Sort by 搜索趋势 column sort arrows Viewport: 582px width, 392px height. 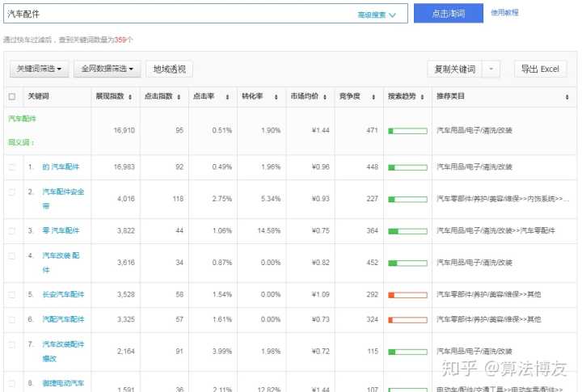coord(422,96)
